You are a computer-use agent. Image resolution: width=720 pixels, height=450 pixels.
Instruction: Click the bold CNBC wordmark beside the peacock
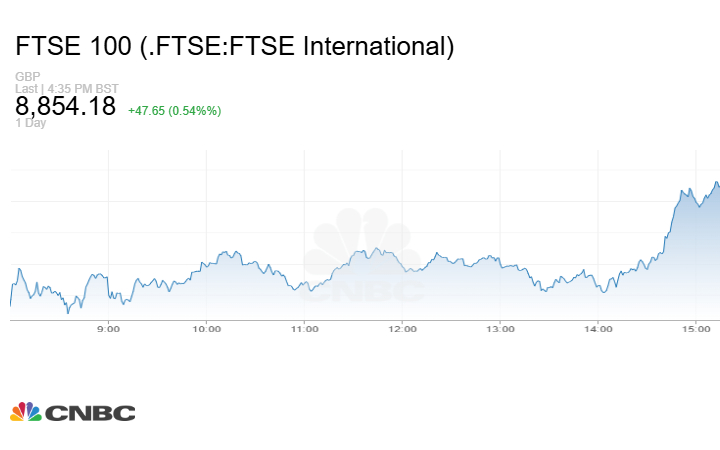pyautogui.click(x=90, y=412)
